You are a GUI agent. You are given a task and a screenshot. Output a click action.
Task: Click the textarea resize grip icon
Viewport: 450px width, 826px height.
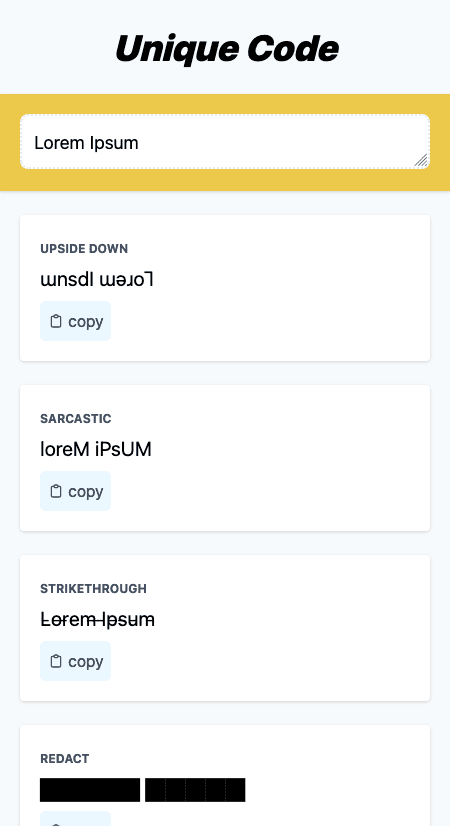coord(421,160)
